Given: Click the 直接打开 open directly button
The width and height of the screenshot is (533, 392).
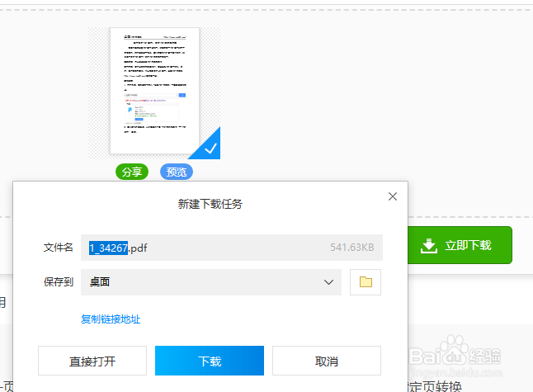Looking at the screenshot, I should pos(92,361).
